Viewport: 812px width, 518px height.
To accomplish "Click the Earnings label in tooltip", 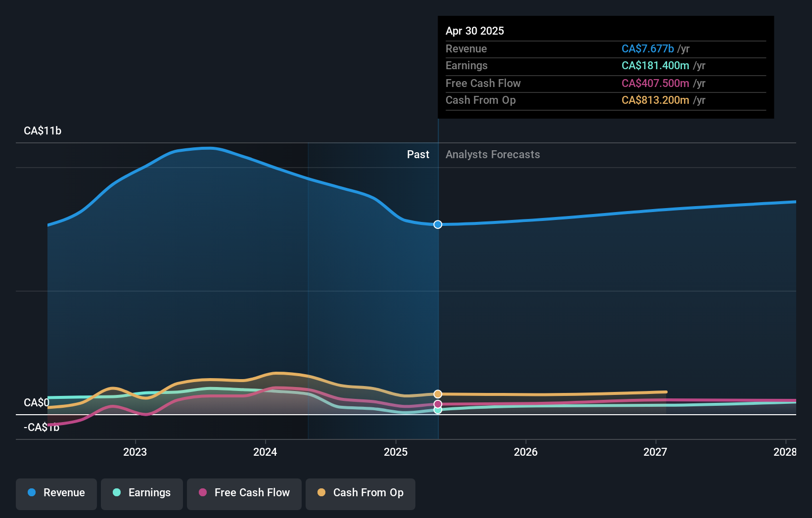I will (466, 65).
